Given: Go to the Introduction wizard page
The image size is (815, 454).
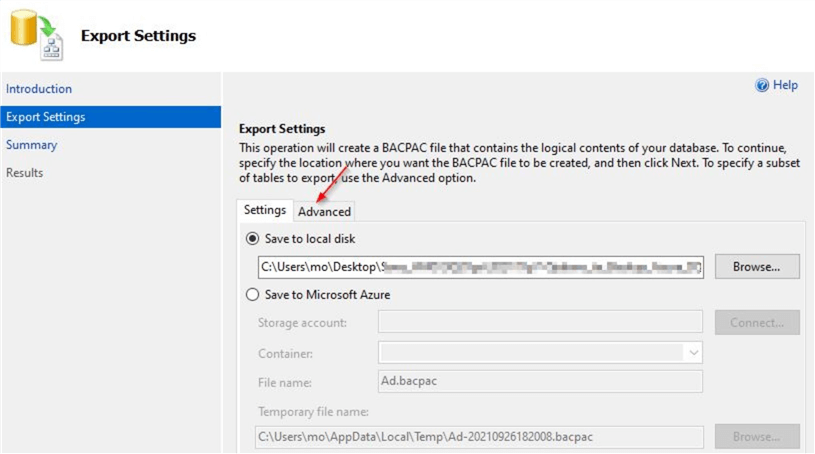Looking at the screenshot, I should click(x=39, y=89).
